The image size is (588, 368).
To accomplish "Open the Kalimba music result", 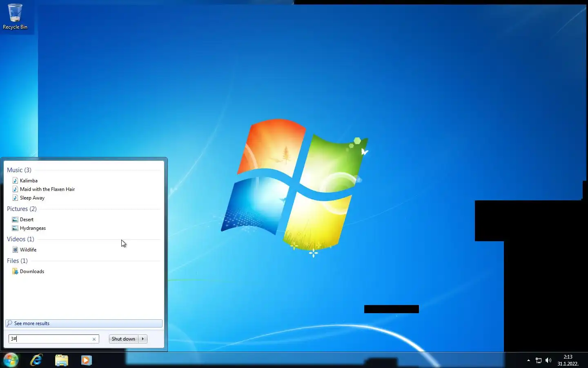I will [x=29, y=181].
